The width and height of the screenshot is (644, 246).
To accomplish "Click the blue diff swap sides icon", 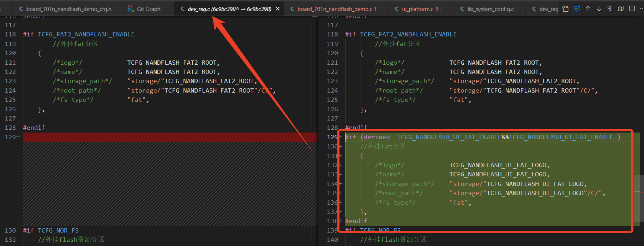I will click(577, 9).
